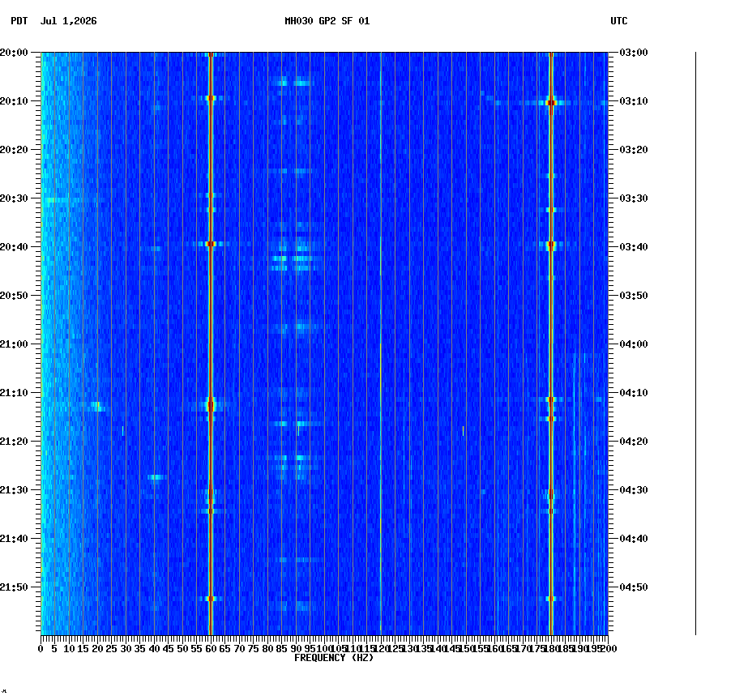
Task: Click the '200' Hz frequency axis label
Action: 609,649
